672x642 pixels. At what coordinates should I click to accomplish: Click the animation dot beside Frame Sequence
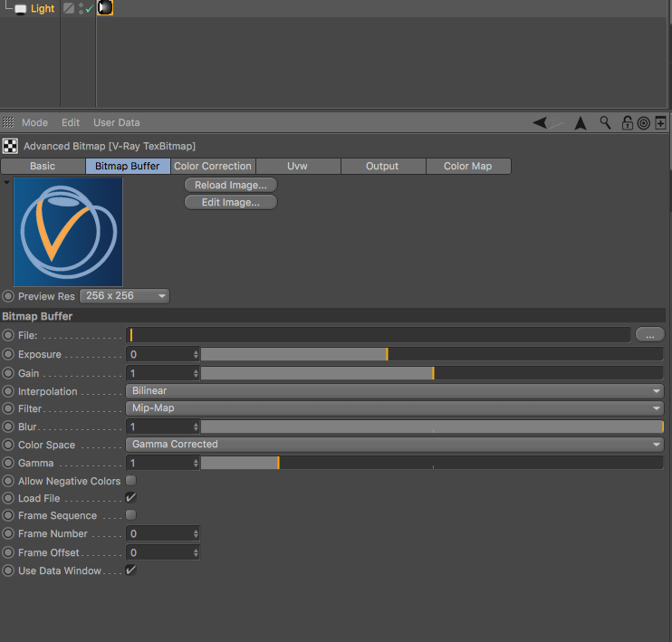[x=8, y=515]
